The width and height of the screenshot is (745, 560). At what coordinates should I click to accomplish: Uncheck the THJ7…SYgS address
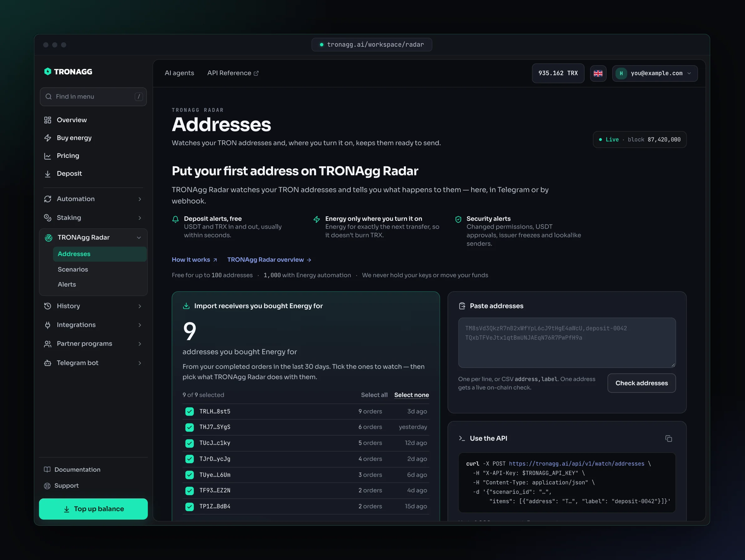(190, 427)
